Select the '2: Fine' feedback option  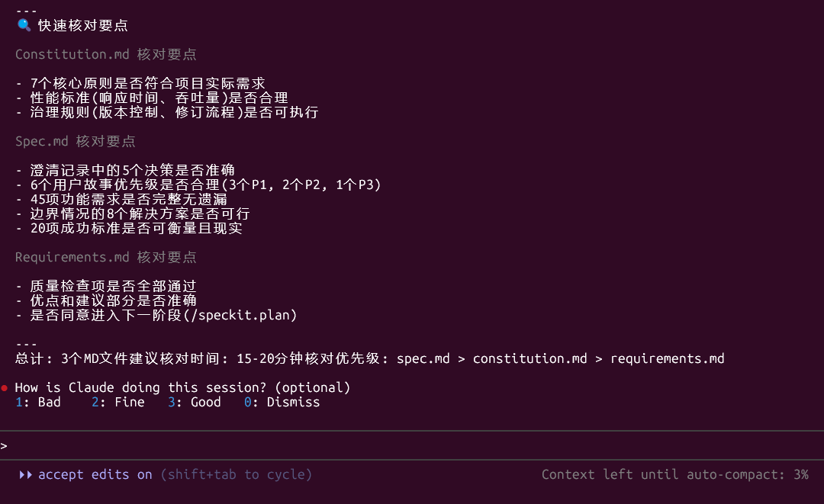[117, 402]
